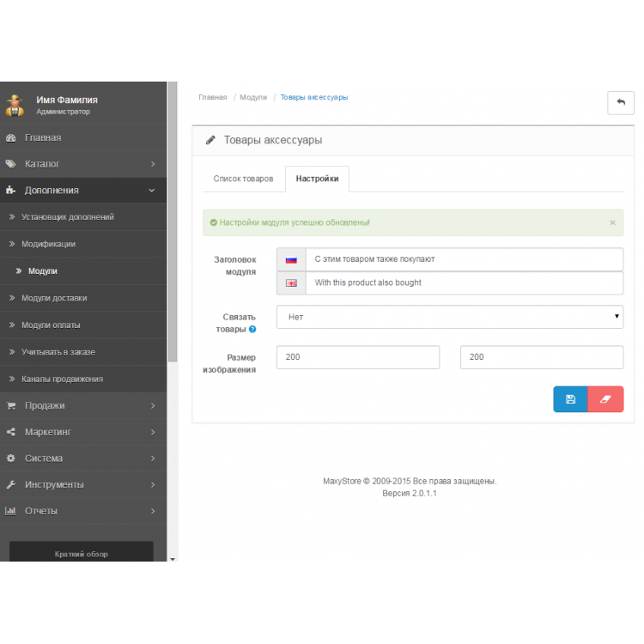Open Установщик дополнений in the sidebar
This screenshot has height=644, width=644.
83,217
